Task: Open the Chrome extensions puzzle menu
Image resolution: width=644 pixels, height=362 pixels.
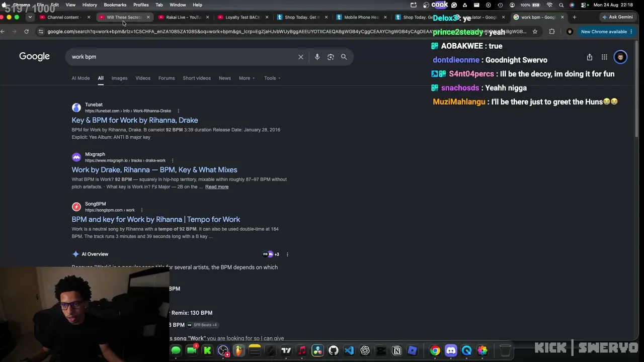Action: tap(552, 31)
